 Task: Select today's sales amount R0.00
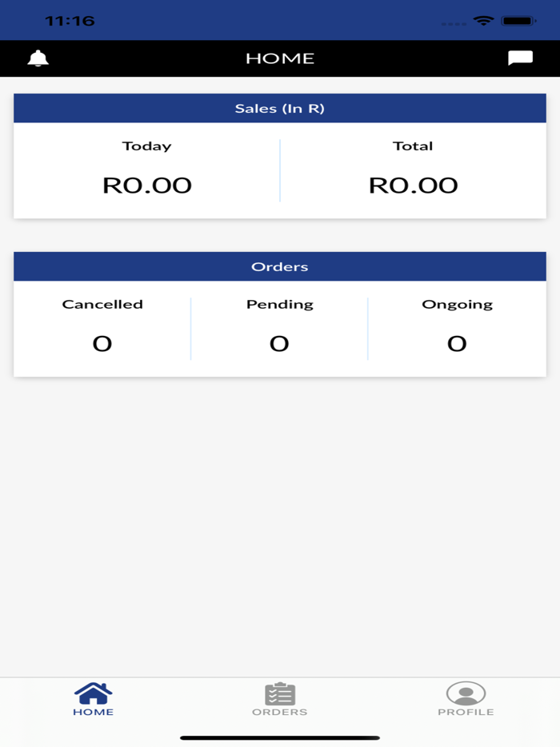click(146, 184)
